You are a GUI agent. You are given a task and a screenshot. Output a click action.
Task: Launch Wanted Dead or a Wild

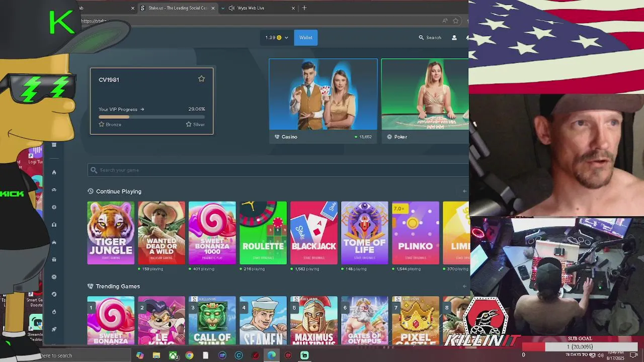[162, 233]
